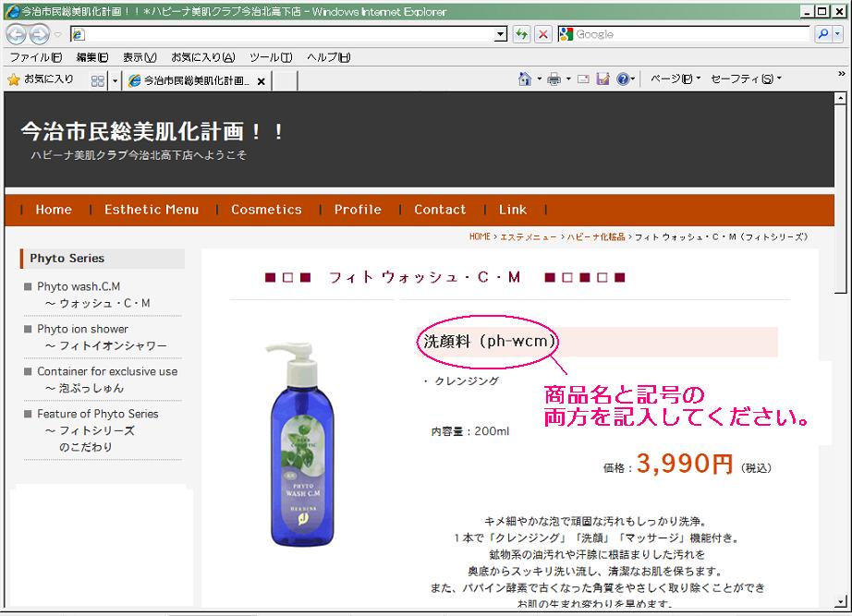Open the Esthetic Menu navigation link
Viewport: 852px width, 616px height.
tap(152, 210)
